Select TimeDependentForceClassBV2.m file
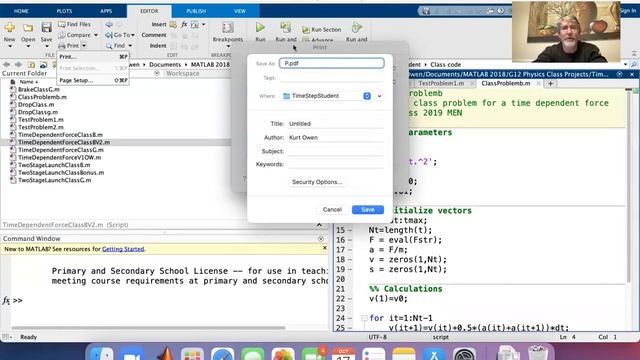Image resolution: width=640 pixels, height=360 pixels. (x=64, y=142)
